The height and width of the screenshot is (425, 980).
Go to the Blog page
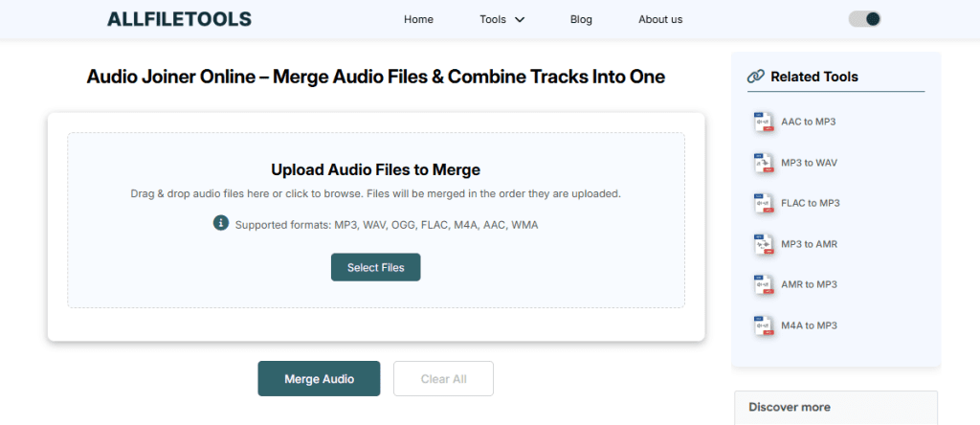581,19
